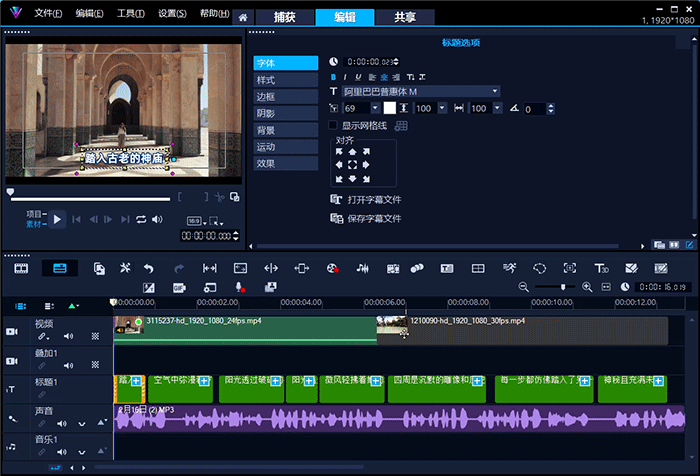700x476 pixels.
Task: Open the 设置 menu
Action: (x=172, y=13)
